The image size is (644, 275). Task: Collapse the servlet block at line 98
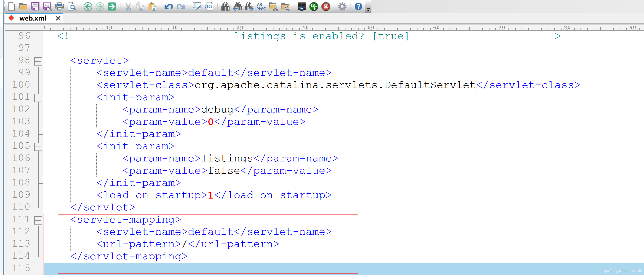(x=38, y=61)
